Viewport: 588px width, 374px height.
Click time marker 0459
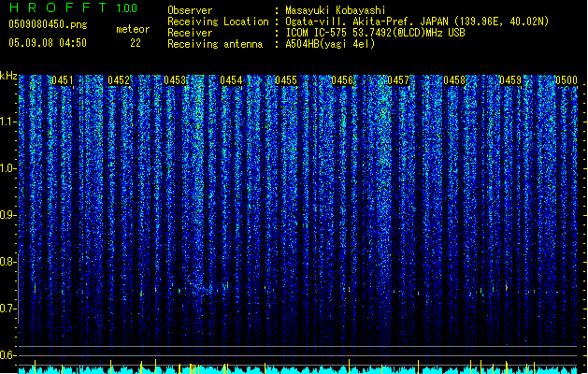point(510,80)
